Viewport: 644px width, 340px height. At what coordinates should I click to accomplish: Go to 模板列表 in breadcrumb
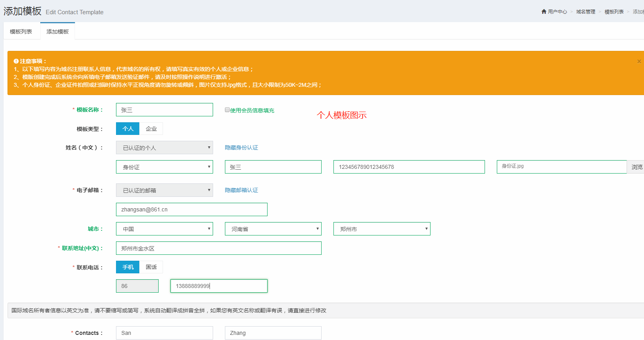pyautogui.click(x=614, y=12)
